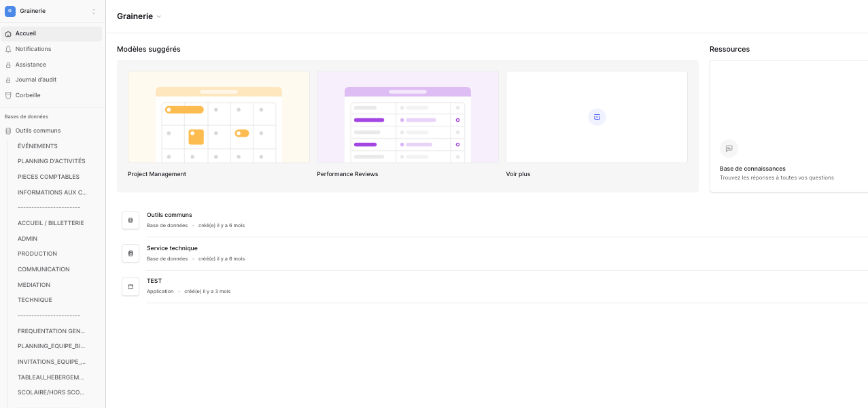Select SCOLAIRE/HORS SCO... in sidebar
This screenshot has height=408, width=868.
pyautogui.click(x=51, y=392)
